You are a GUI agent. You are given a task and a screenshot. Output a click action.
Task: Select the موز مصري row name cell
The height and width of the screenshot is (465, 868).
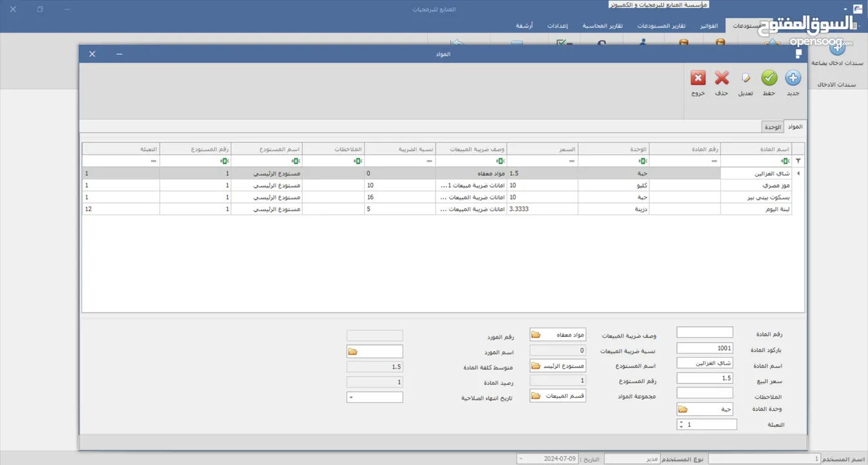coord(756,185)
